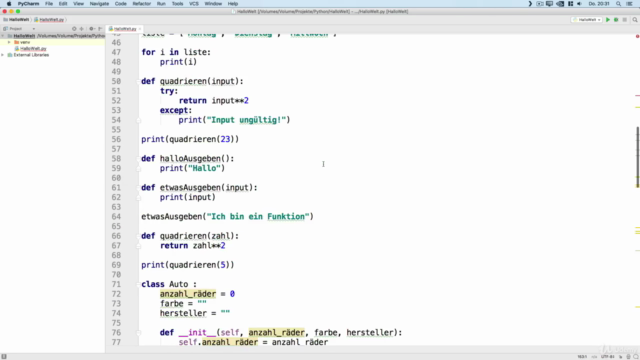Click the highlighted anzahl_räder on line 72
Image resolution: width=640 pixels, height=360 pixels.
click(188, 294)
